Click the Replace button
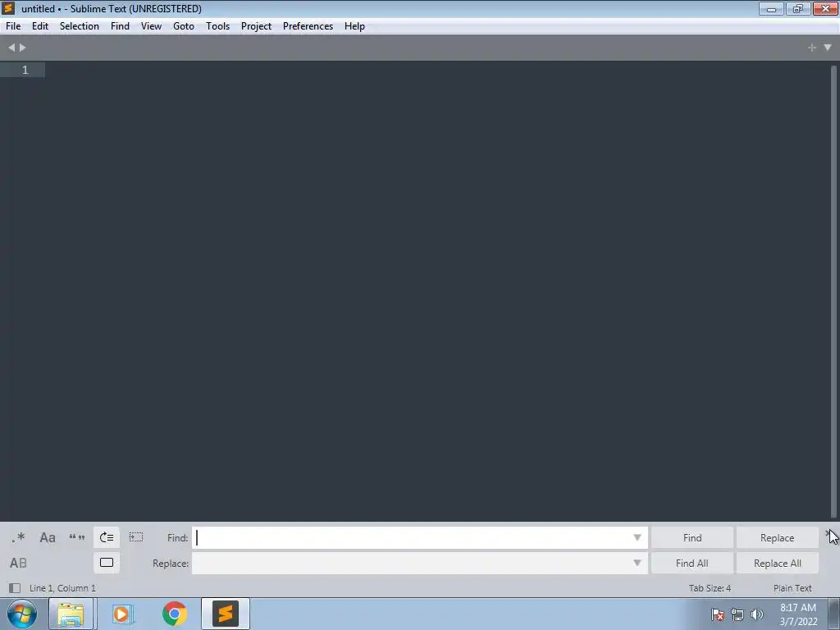 [x=777, y=537]
